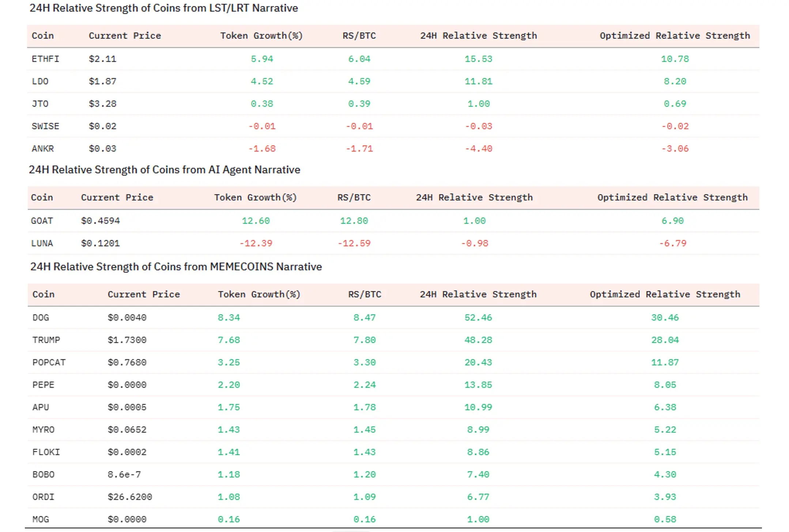The height and width of the screenshot is (532, 789).
Task: Click the AI Agent Narrative table title
Action: click(164, 170)
